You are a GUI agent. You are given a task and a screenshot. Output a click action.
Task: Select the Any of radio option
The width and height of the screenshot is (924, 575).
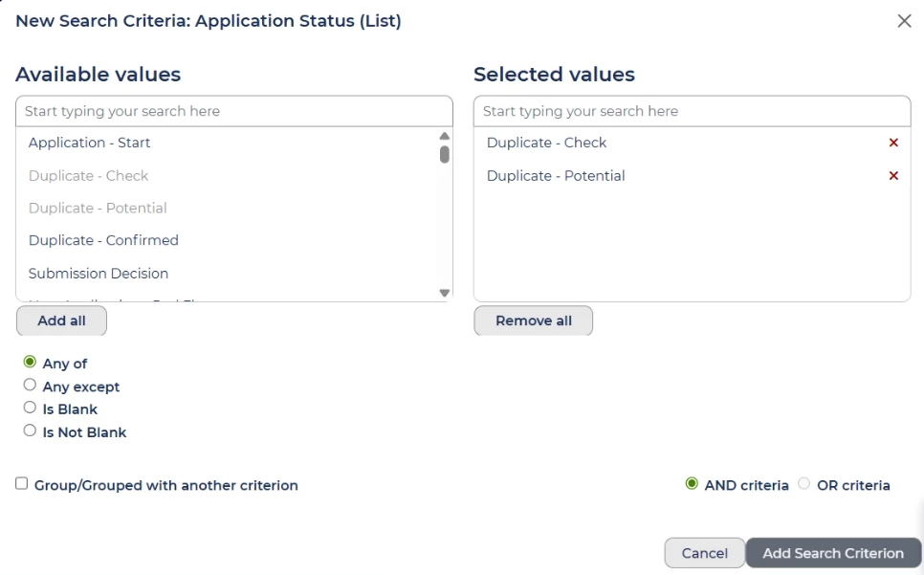click(x=30, y=363)
